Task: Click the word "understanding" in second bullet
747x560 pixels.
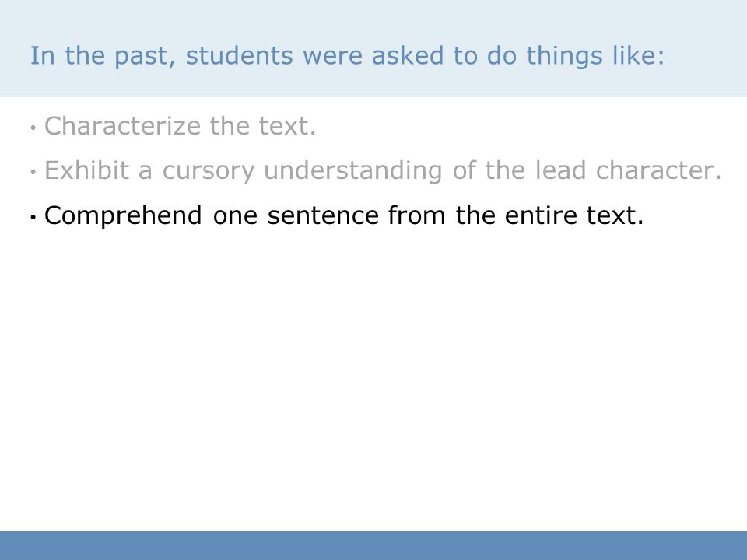Action: [353, 170]
